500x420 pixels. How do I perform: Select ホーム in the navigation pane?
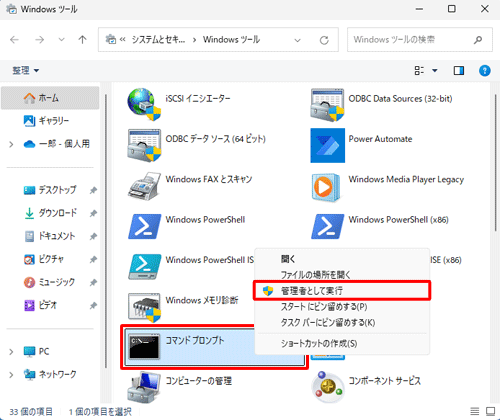click(x=50, y=98)
